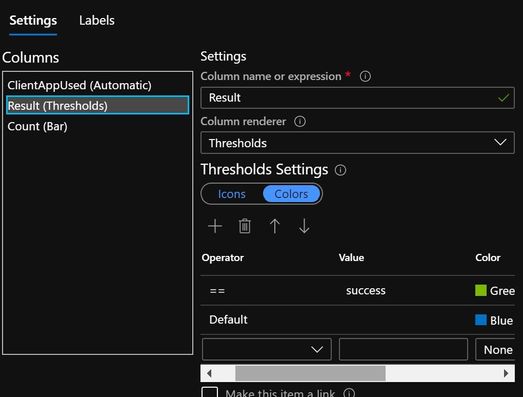
Task: Select Result (Thresholds) column entry
Action: [97, 105]
